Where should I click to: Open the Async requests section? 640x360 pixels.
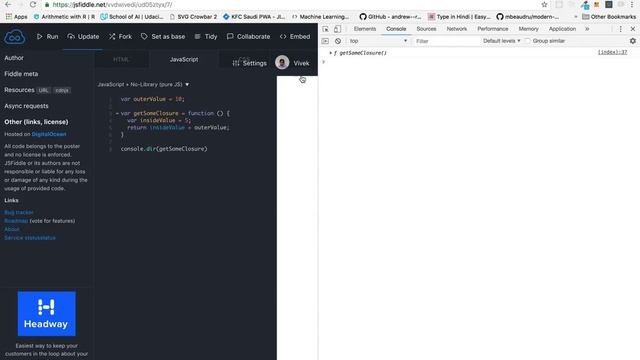tap(26, 106)
